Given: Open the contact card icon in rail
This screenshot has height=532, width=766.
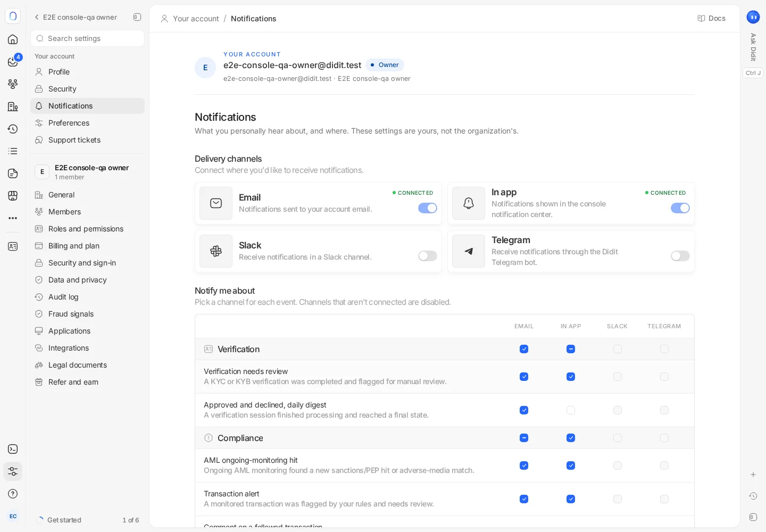Looking at the screenshot, I should (x=13, y=246).
